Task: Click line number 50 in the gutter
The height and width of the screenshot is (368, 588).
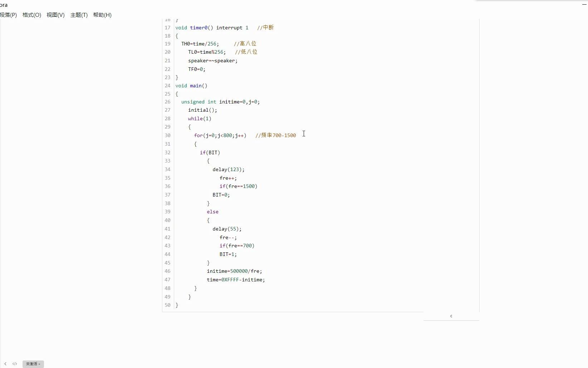Action: coord(167,305)
